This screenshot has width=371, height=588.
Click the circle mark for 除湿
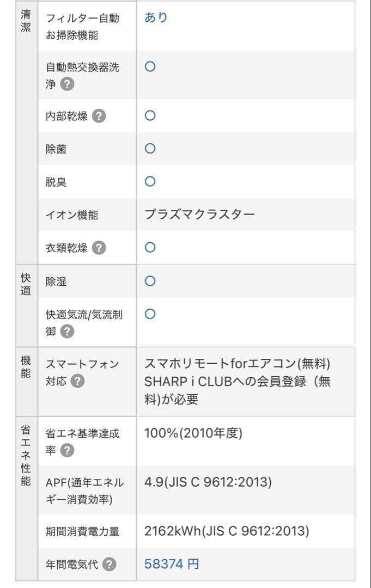tap(150, 281)
